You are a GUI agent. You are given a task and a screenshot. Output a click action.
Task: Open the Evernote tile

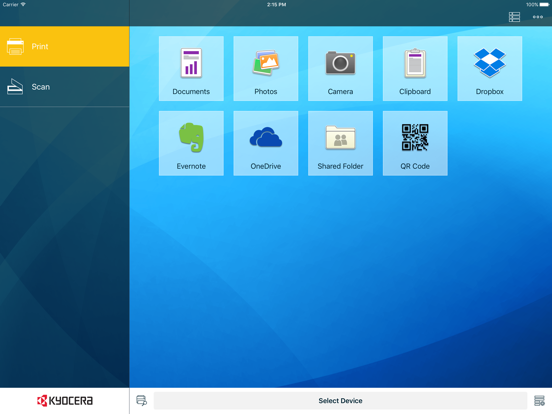click(191, 143)
